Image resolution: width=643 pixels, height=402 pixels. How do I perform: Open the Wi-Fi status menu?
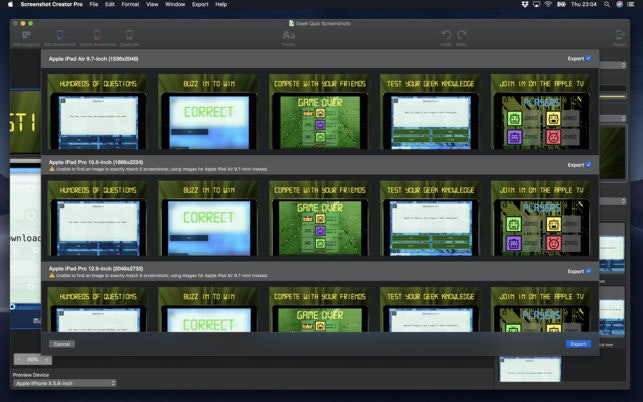[x=548, y=4]
